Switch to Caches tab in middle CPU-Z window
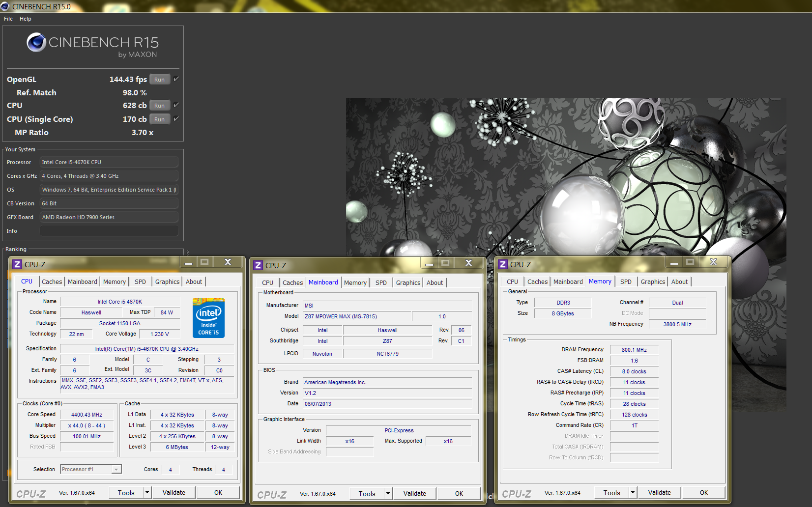 (x=292, y=282)
